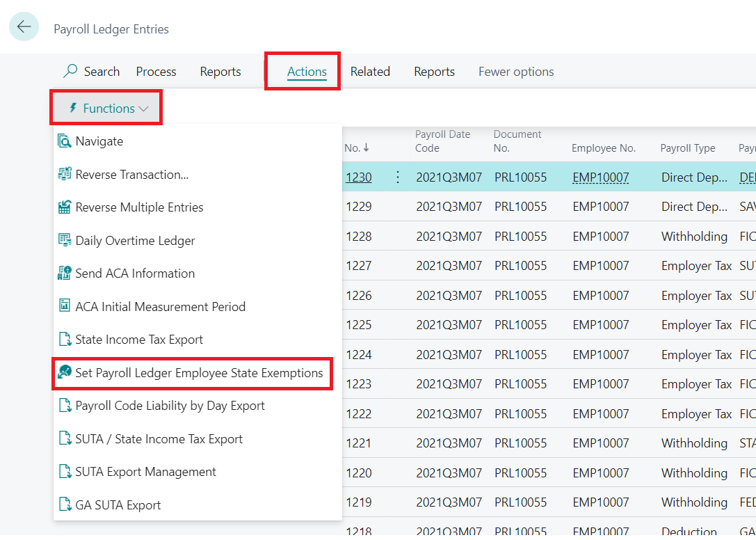The image size is (756, 540).
Task: Select entry number 1222 cell
Action: [x=359, y=413]
